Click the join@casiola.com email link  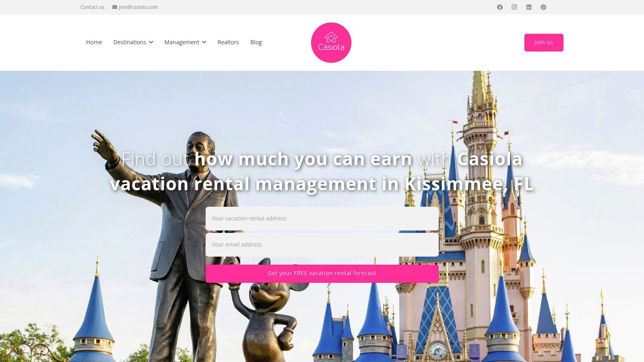tap(138, 7)
